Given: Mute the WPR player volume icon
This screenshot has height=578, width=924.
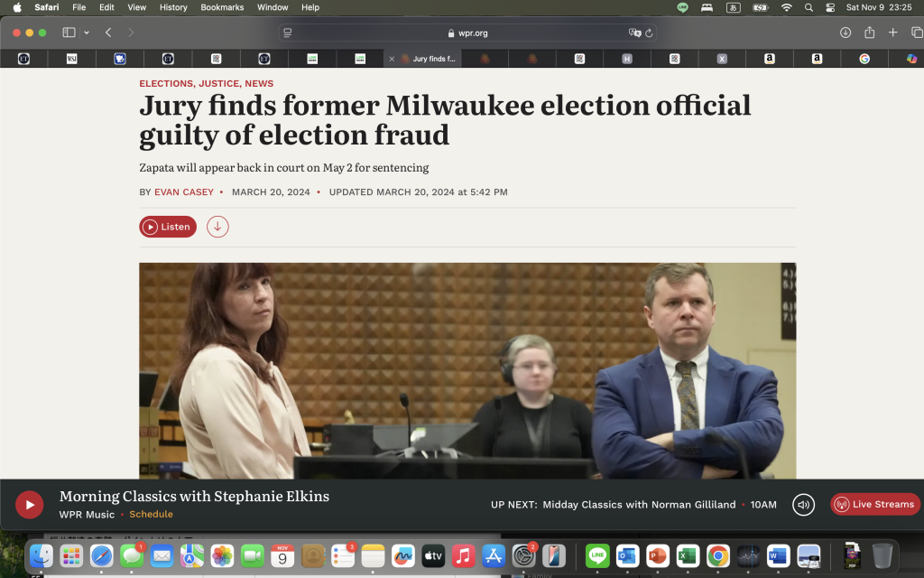Looking at the screenshot, I should pyautogui.click(x=803, y=505).
